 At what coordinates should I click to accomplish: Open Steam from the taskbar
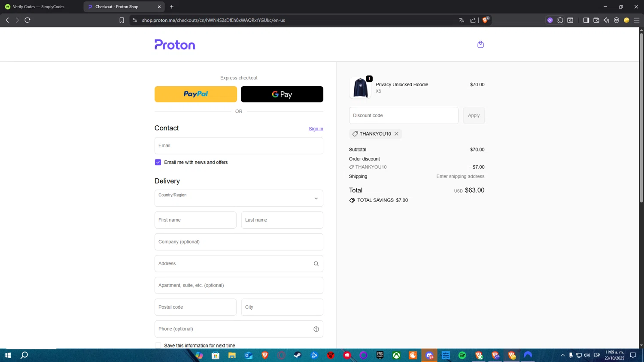pos(298,355)
